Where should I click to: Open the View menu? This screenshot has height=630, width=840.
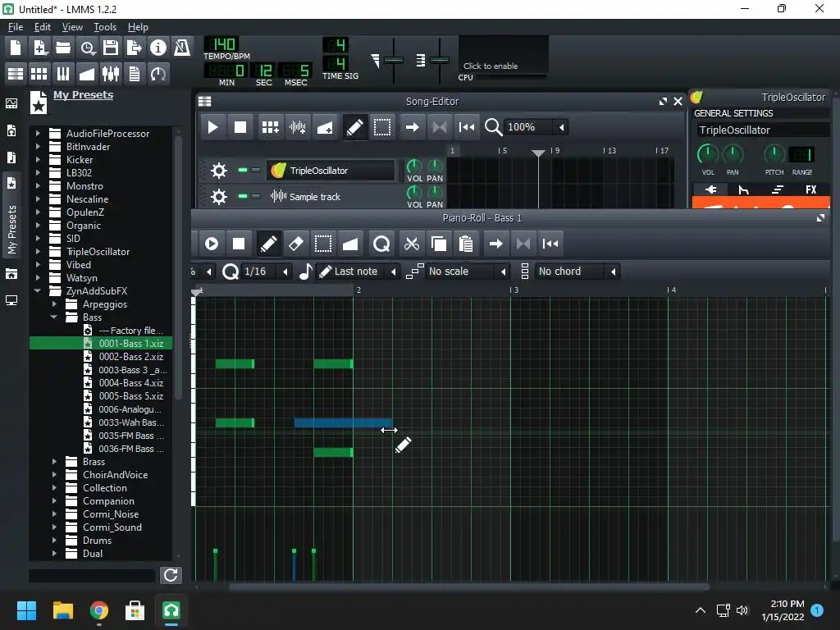(72, 27)
